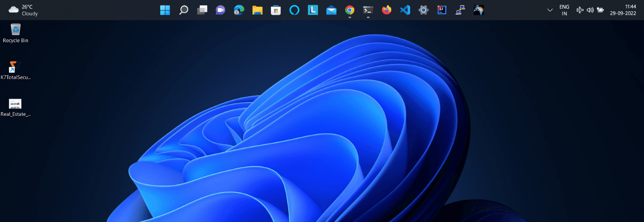Screen dimensions: 644x222
Task: Launch the blue L app icon
Action: (313, 10)
